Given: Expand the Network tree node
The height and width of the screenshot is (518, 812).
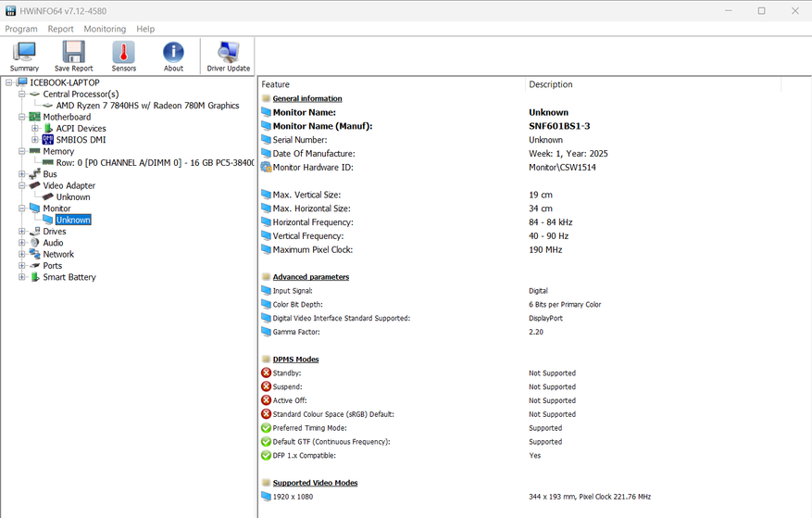Looking at the screenshot, I should click(x=21, y=254).
